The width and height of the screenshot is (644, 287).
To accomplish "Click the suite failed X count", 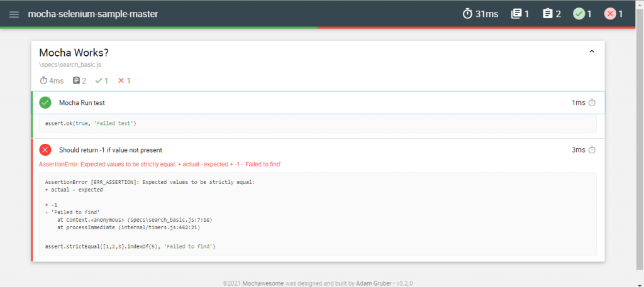I will point(124,81).
